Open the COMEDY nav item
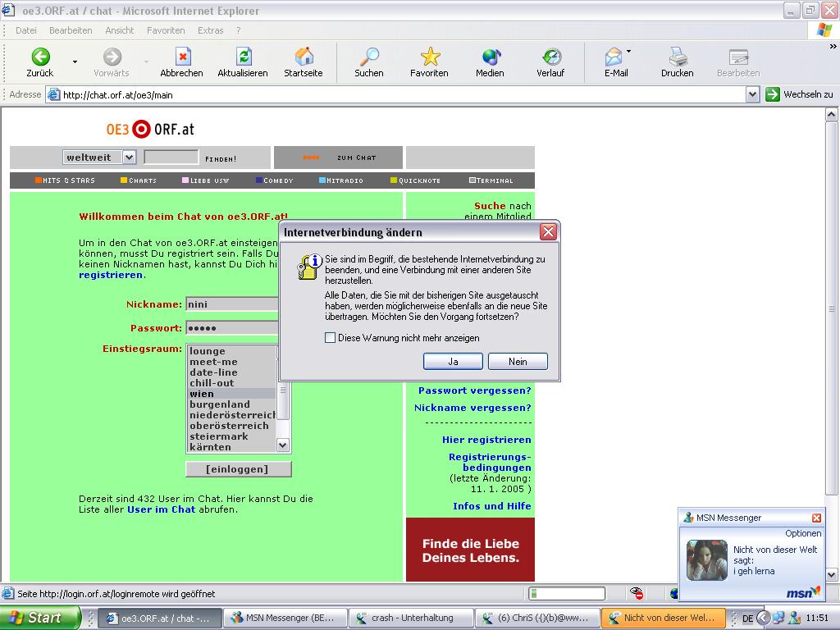Screen dimensions: 840x630 pyautogui.click(x=274, y=180)
